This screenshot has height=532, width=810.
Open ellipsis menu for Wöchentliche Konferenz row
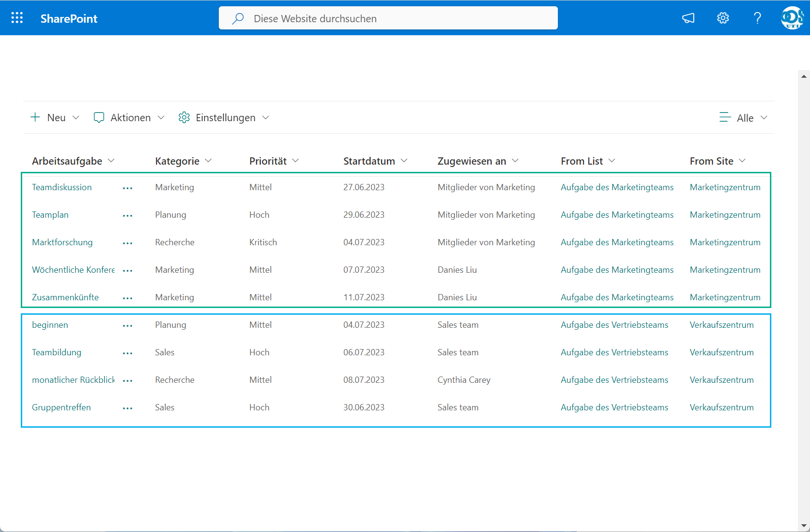pos(128,270)
